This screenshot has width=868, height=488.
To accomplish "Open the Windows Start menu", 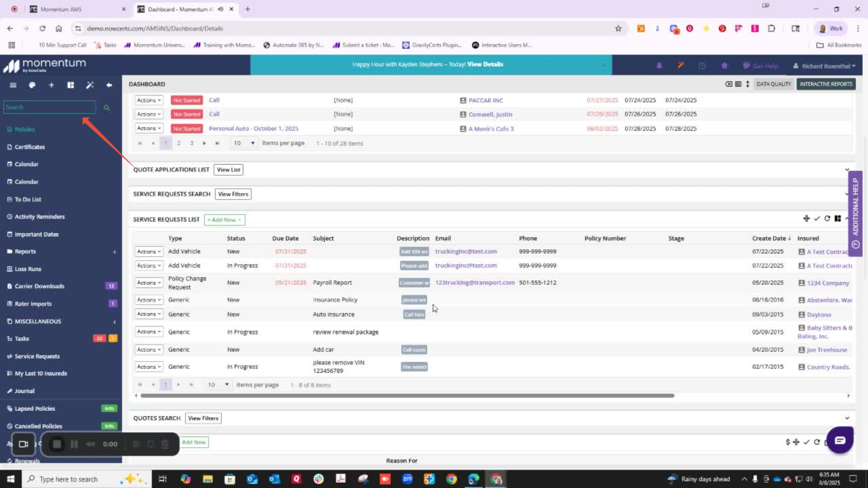I will coord(11,479).
